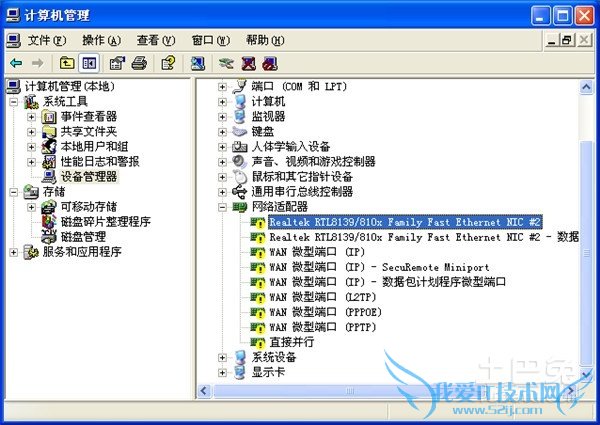Viewport: 600px width, 425px height.
Task: Click the horizontal scrollbar left arrow
Action: click(204, 391)
